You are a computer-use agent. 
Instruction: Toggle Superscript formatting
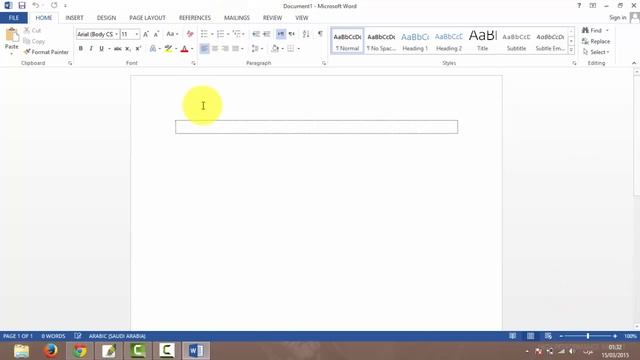[x=138, y=49]
